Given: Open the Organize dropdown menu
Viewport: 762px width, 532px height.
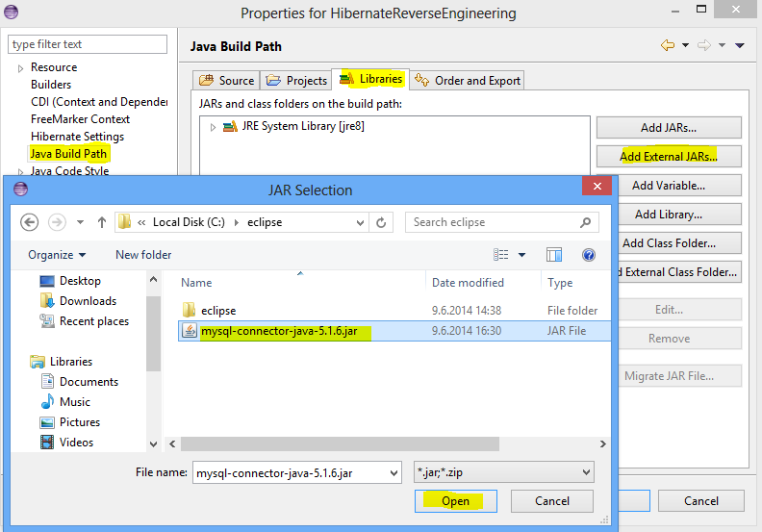Looking at the screenshot, I should click(x=57, y=255).
